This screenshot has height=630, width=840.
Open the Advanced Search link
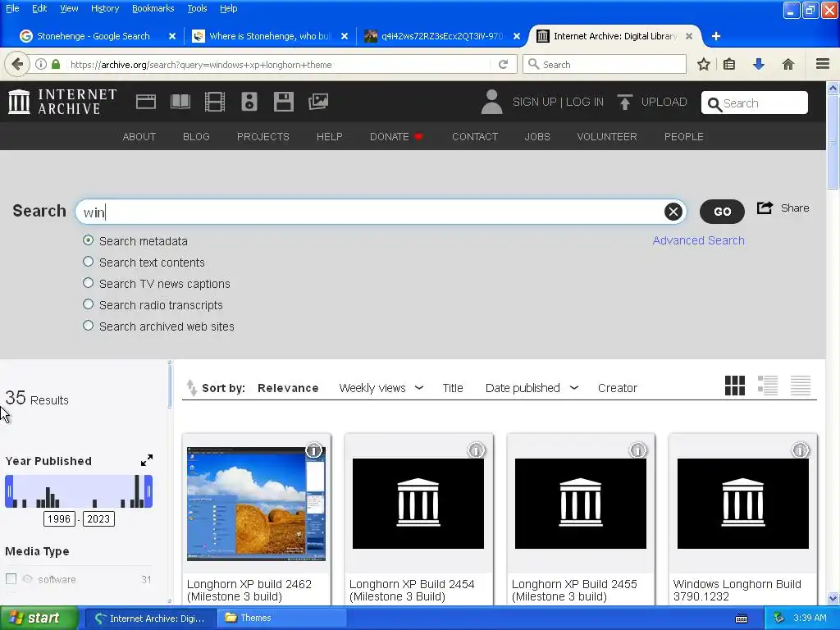coord(699,240)
